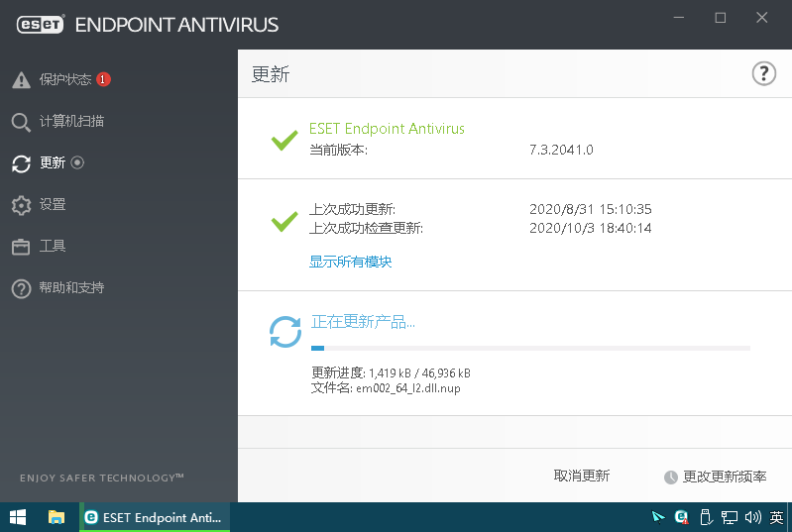
Task: Click the 上次成功检查更新 label
Action: [366, 228]
